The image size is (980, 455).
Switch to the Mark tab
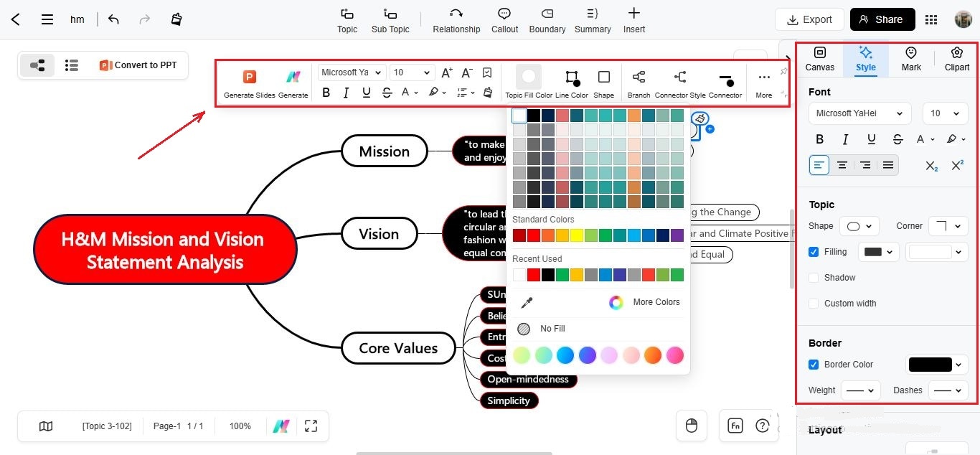(911, 60)
